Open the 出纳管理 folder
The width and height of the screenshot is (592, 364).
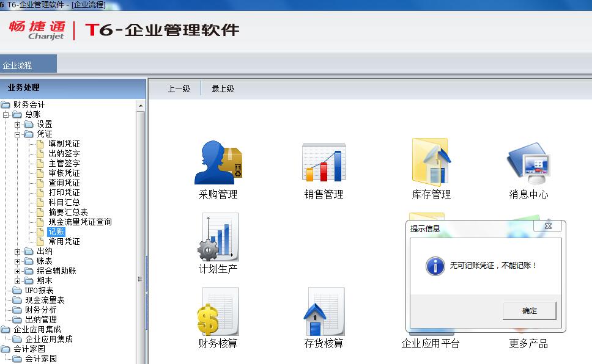(41, 320)
